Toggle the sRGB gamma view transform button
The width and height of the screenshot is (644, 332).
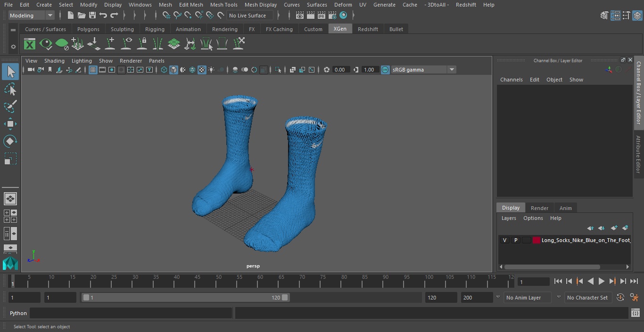[385, 70]
